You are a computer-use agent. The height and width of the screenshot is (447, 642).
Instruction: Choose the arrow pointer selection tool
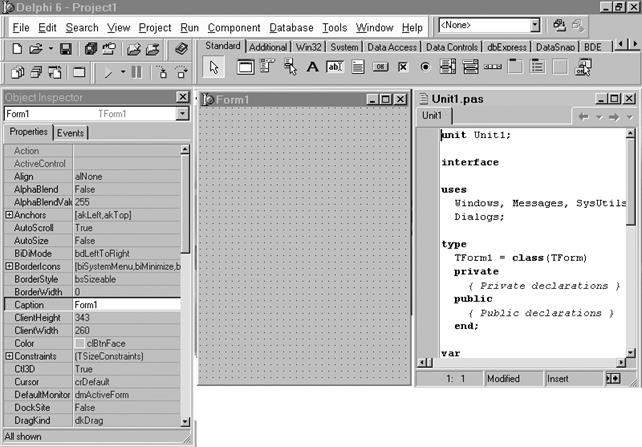click(x=213, y=67)
